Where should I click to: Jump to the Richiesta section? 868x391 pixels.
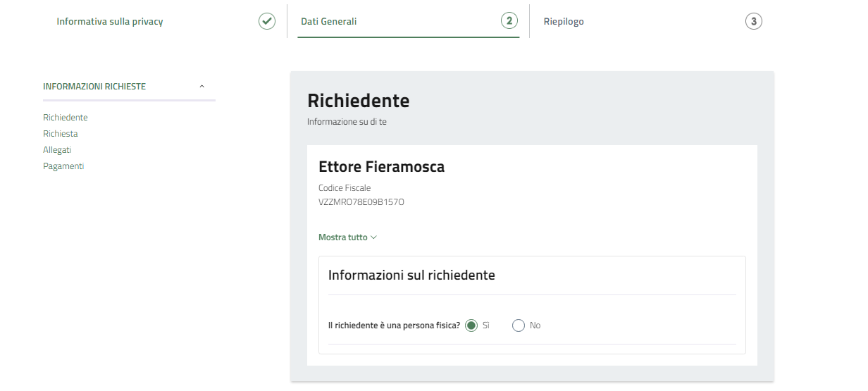pos(61,134)
